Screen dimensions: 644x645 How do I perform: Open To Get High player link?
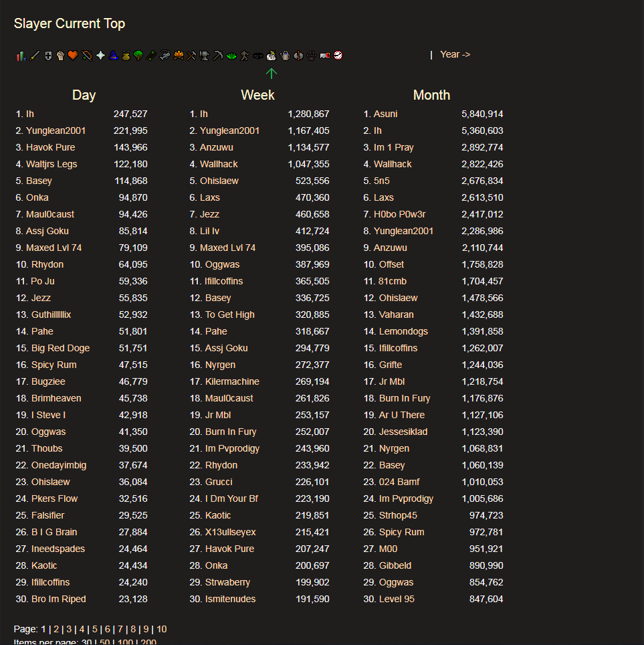point(230,314)
